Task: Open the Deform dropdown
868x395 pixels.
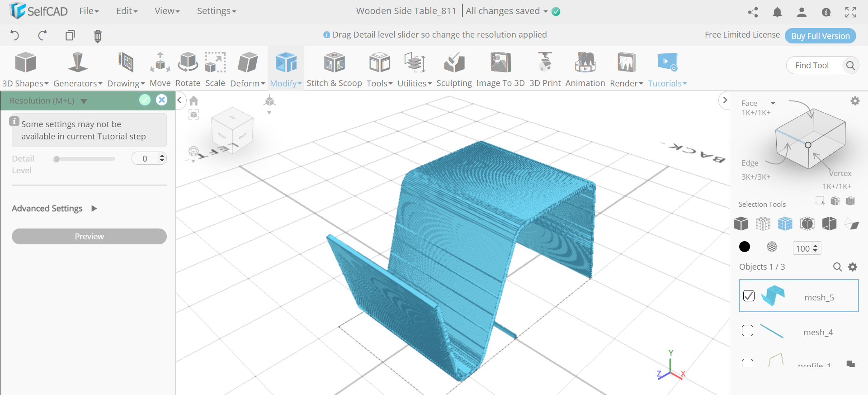Action: coord(247,69)
